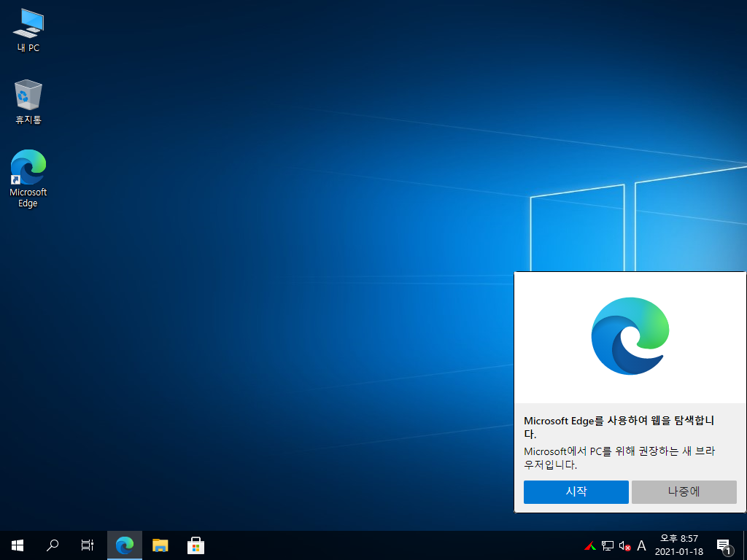
Task: Select the Microsoft Edge desktop shortcut
Action: click(x=28, y=179)
